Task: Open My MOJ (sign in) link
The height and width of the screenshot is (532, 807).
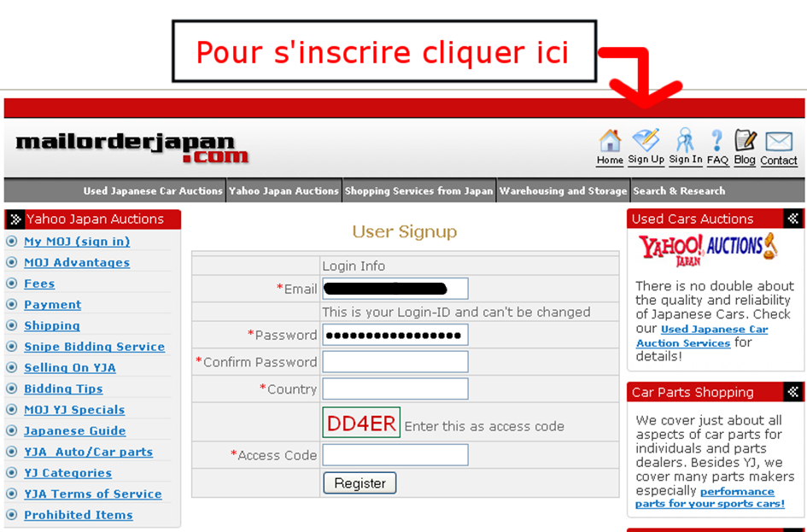Action: [x=77, y=242]
